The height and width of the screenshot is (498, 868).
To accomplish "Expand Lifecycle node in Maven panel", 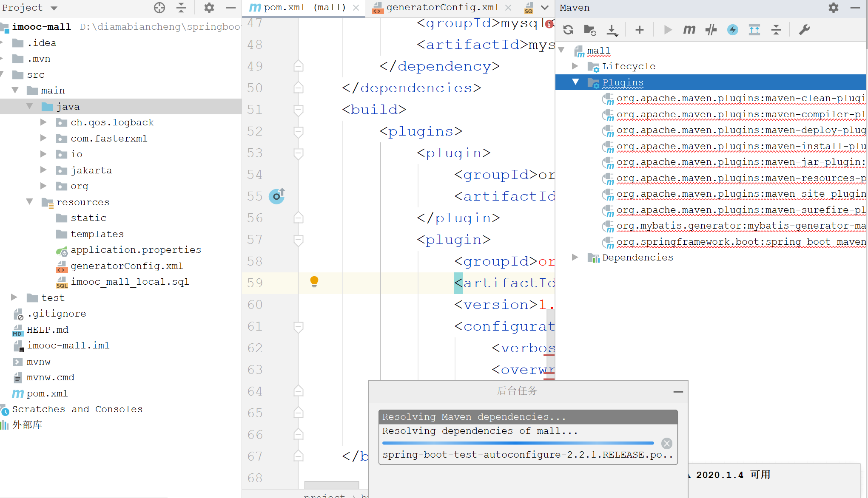I will coord(575,66).
